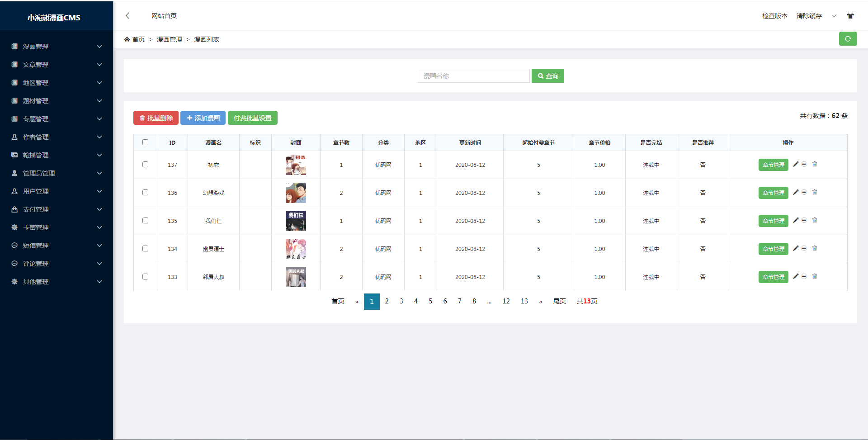Click the pencil edit icon for 初恋 row
The height and width of the screenshot is (440, 868).
tap(796, 164)
